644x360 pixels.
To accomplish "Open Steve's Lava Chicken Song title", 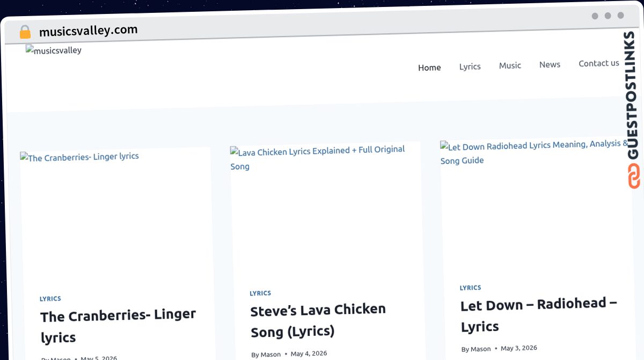I will (x=318, y=320).
